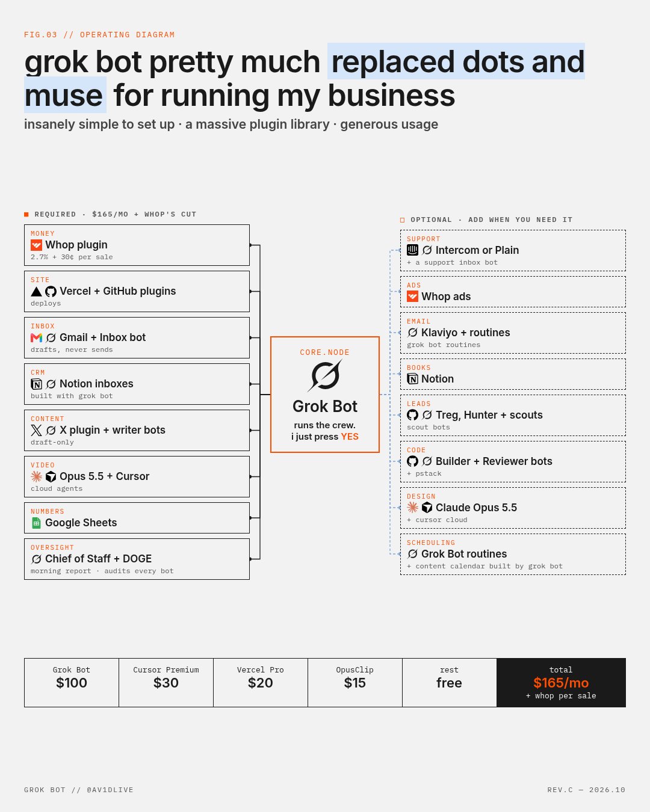Click the GitHub icon in Code box
This screenshot has width=650, height=812.
pos(412,461)
